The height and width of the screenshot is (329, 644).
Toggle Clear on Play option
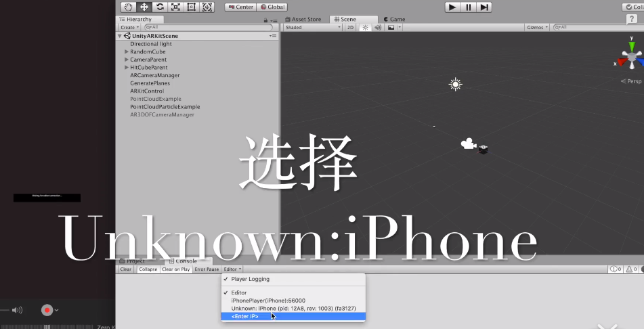(x=176, y=269)
